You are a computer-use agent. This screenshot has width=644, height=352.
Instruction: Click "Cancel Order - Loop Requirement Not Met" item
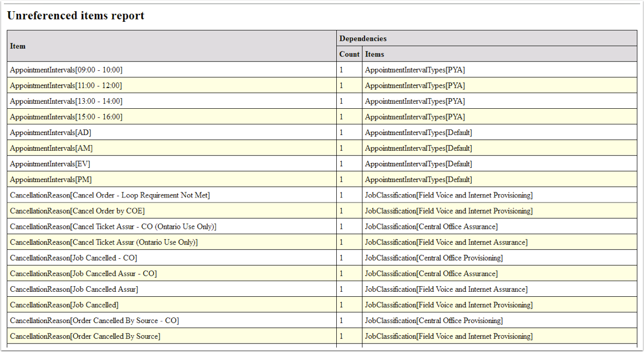click(x=110, y=195)
